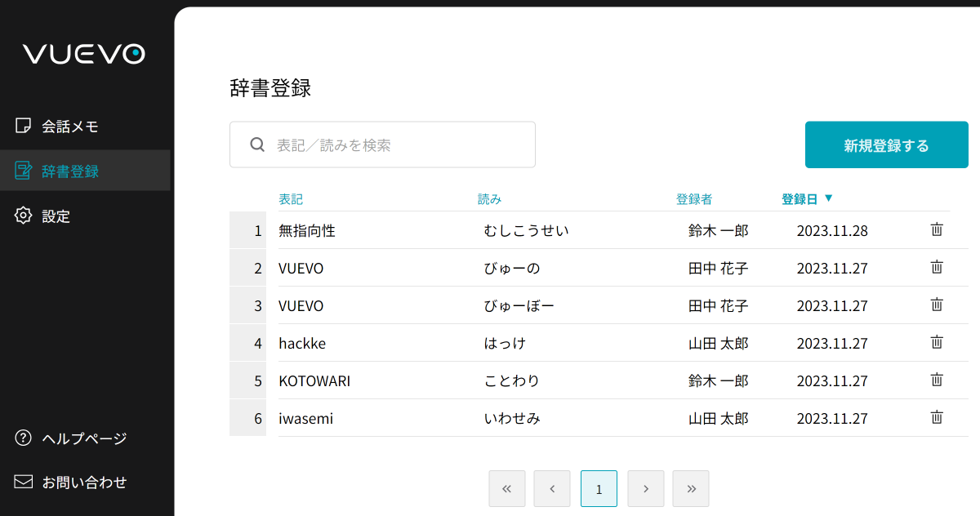980x516 pixels.
Task: Delete the iwasemi entry with trash icon
Action: [936, 417]
